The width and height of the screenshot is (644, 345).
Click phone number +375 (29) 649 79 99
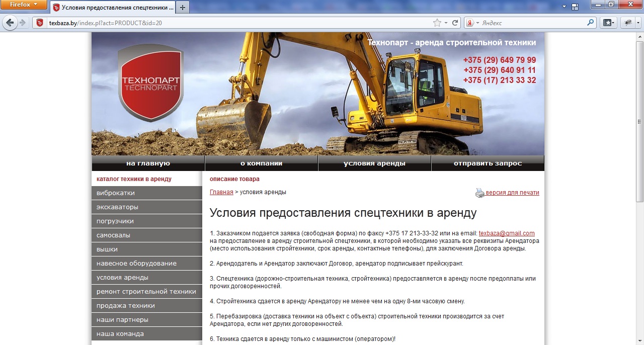coord(500,60)
